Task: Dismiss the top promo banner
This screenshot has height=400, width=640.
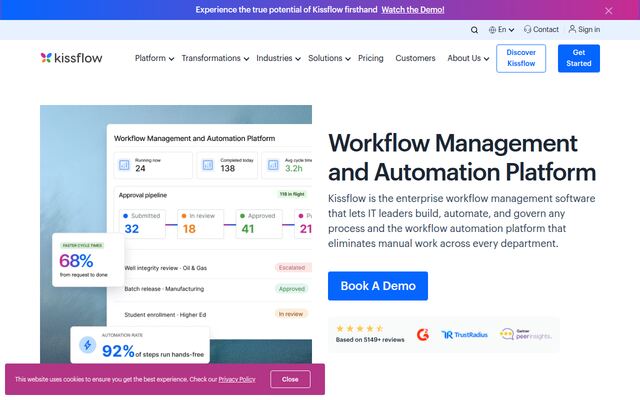Action: point(608,11)
